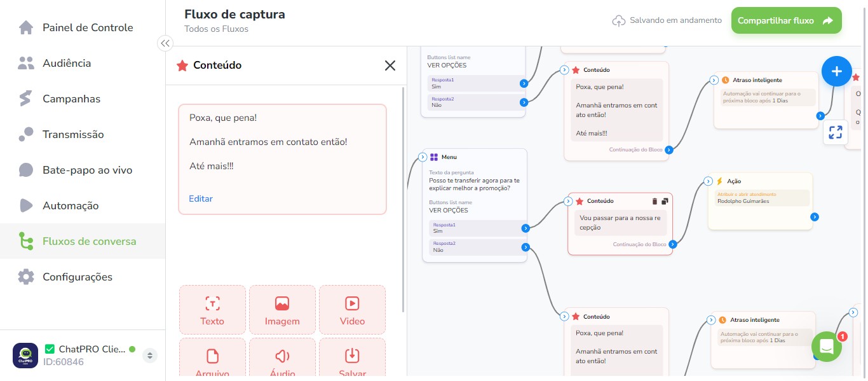Click the Conteúdo panel vertical scrollbar

coord(404,200)
